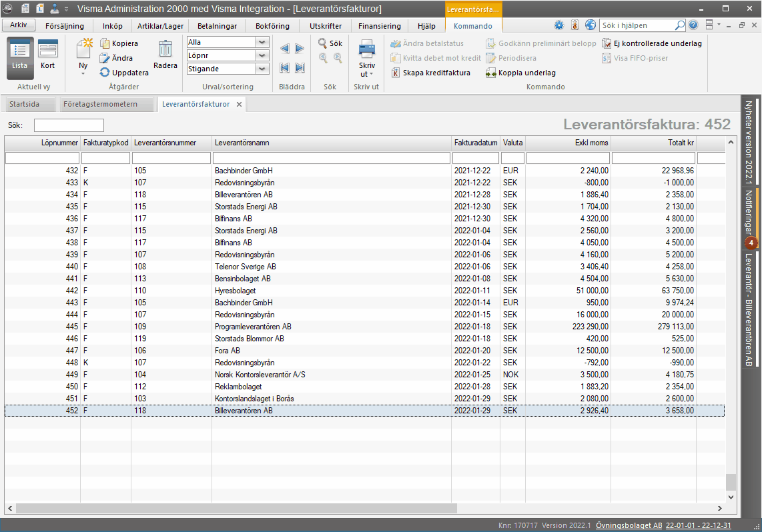Image resolution: width=762 pixels, height=532 pixels.
Task: Open the Nyheter version 2022.1 side panel
Action: [749, 143]
